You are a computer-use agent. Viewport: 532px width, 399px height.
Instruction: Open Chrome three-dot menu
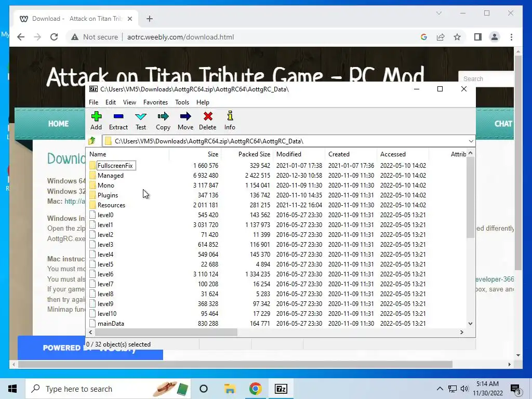pos(511,37)
